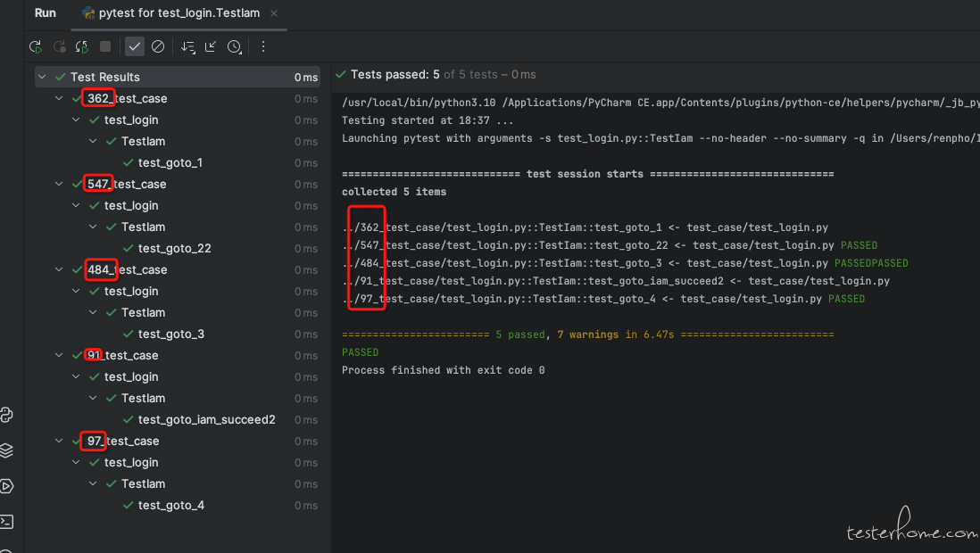The image size is (980, 553).
Task: Click the 'test session starts' console line
Action: pos(587,174)
